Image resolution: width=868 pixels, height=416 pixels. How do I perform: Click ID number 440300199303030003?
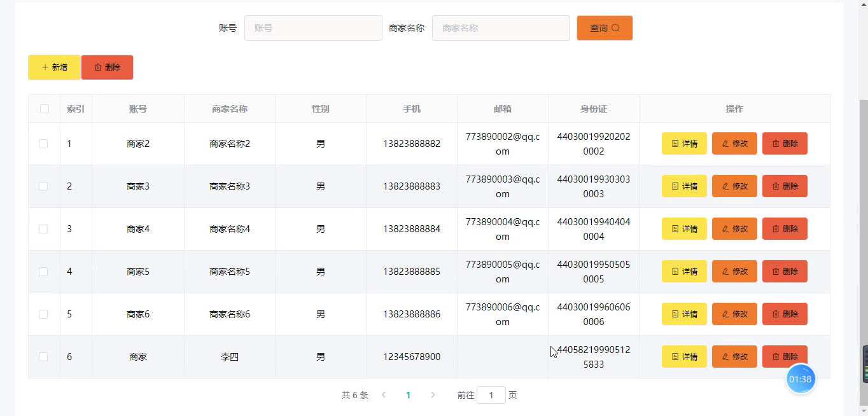594,186
